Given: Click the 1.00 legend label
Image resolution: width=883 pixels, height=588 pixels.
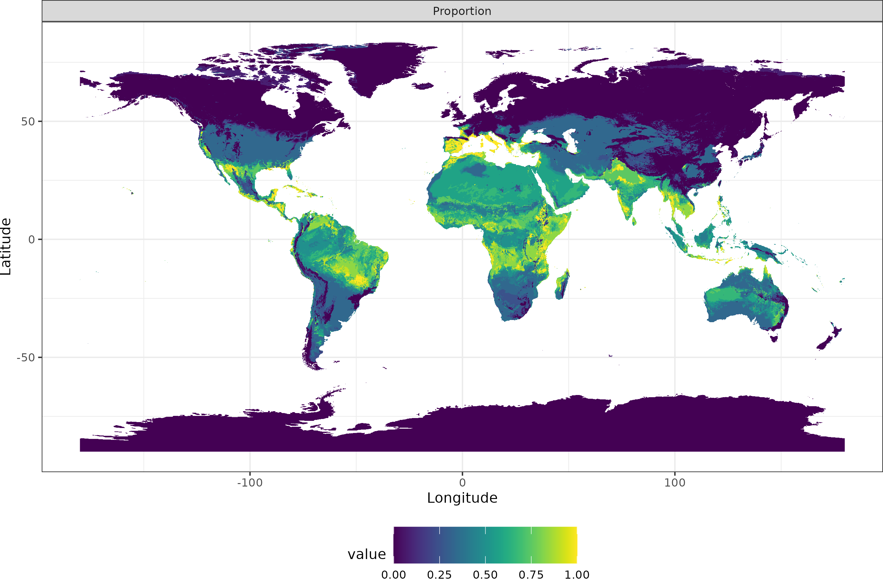Looking at the screenshot, I should click(x=577, y=575).
